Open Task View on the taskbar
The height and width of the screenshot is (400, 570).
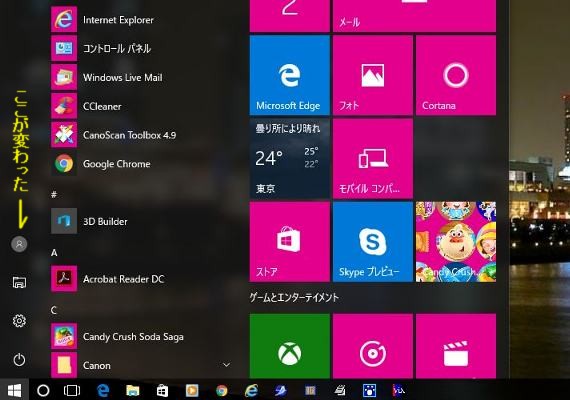72,390
